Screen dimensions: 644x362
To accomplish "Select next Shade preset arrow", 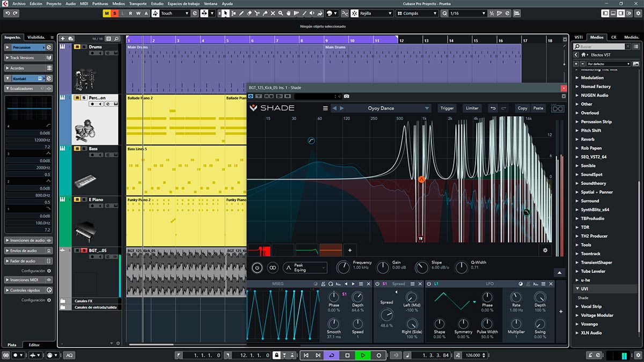I will [x=342, y=108].
